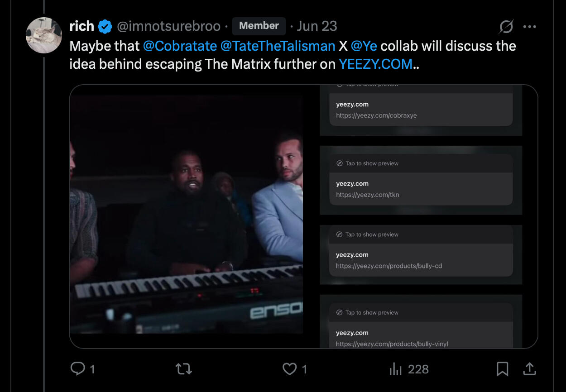
Task: Click the Jun 23 timestamp
Action: click(x=317, y=26)
